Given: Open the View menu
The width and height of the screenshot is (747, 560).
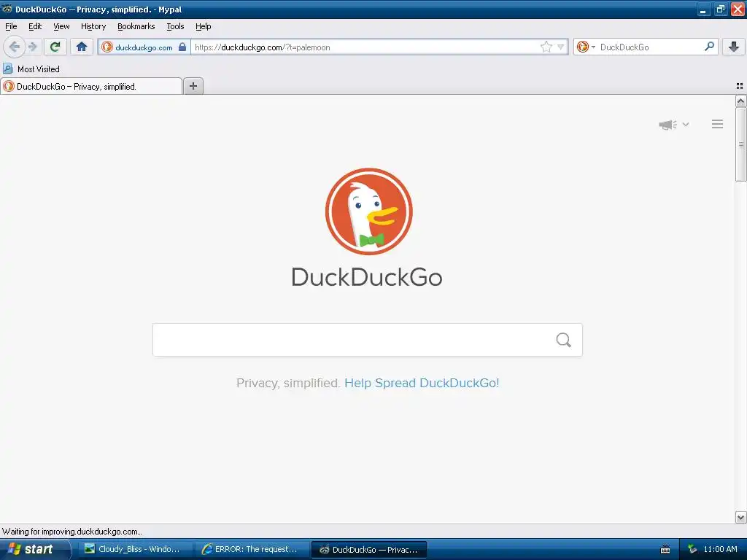Looking at the screenshot, I should pyautogui.click(x=61, y=26).
